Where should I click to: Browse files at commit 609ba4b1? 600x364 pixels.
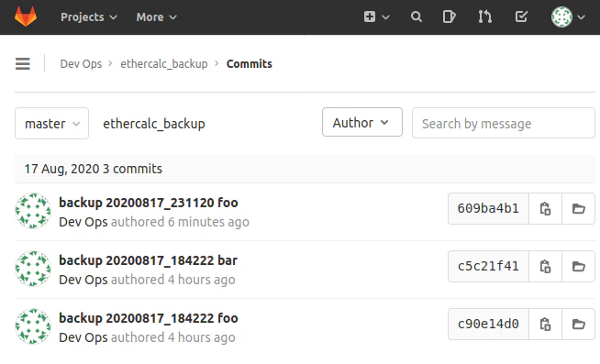coord(579,209)
